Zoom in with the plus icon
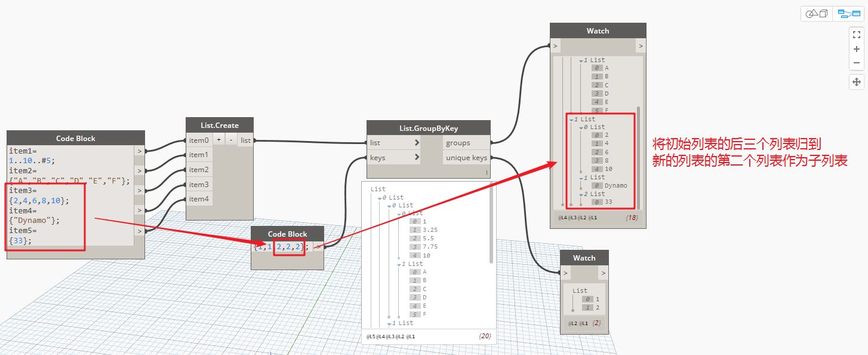Image resolution: width=868 pixels, height=355 pixels. click(857, 49)
